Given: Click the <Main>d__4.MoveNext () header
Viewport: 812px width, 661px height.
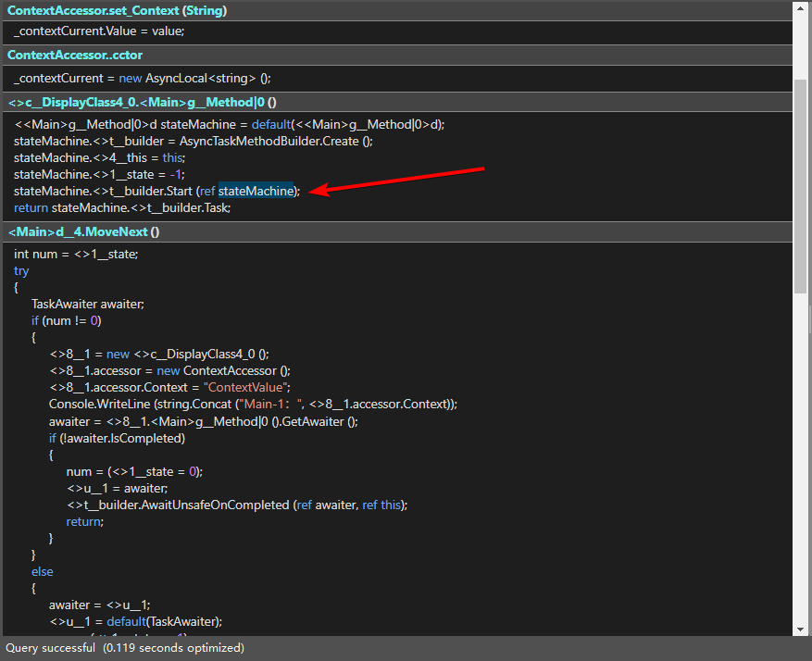Looking at the screenshot, I should click(84, 232).
